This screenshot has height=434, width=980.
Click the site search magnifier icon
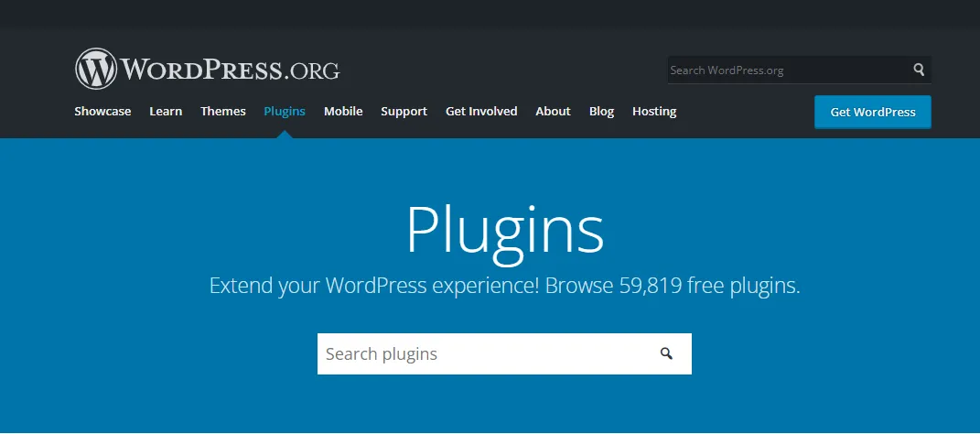(x=919, y=70)
